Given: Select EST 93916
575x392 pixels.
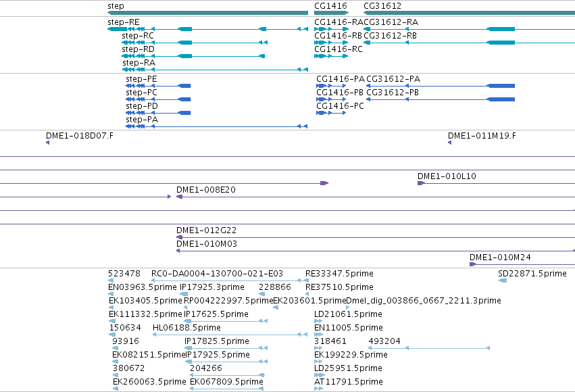Looking at the screenshot, I should [x=126, y=341].
